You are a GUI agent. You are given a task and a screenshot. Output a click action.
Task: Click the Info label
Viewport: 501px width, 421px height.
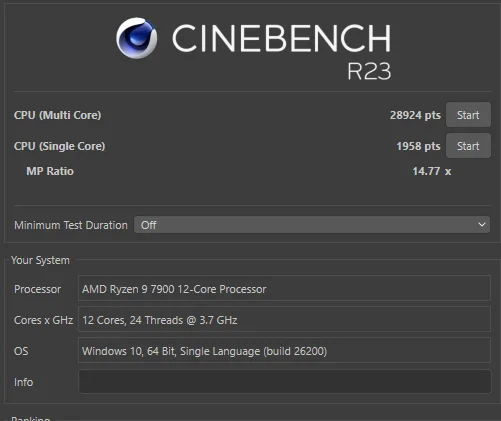point(23,382)
